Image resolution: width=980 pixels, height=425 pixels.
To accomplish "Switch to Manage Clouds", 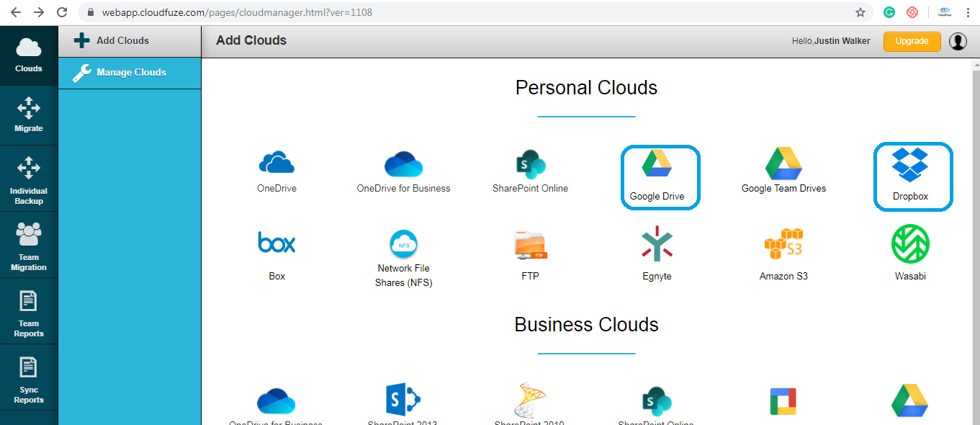I will click(130, 73).
